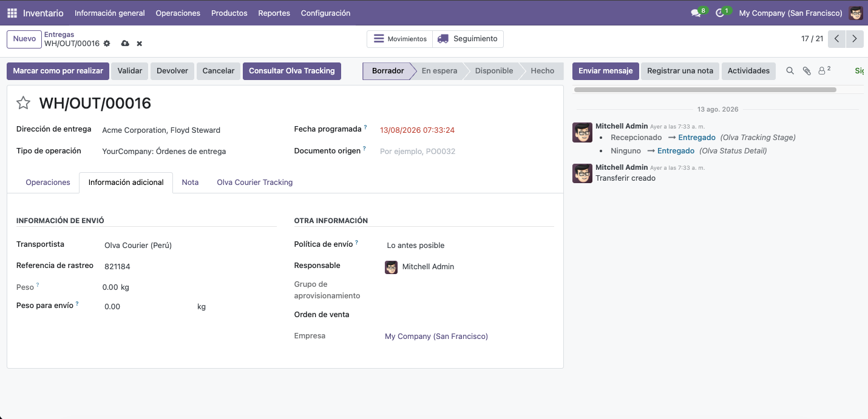Click Consultar Olva Tracking button

pyautogui.click(x=292, y=71)
